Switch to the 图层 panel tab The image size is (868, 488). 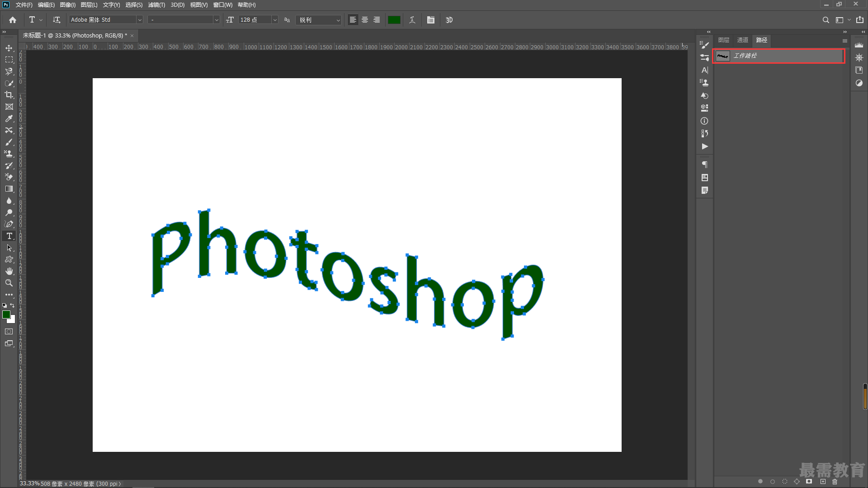click(724, 40)
